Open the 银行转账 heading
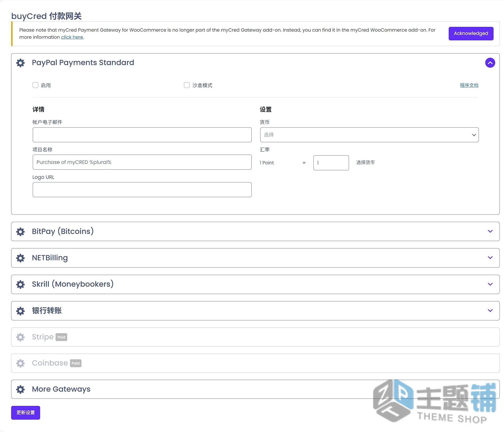 pos(47,311)
